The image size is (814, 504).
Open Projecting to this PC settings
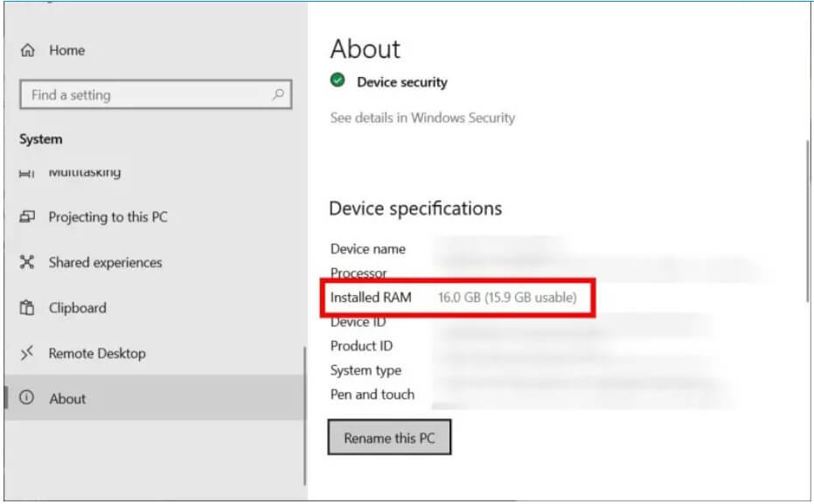tap(108, 217)
